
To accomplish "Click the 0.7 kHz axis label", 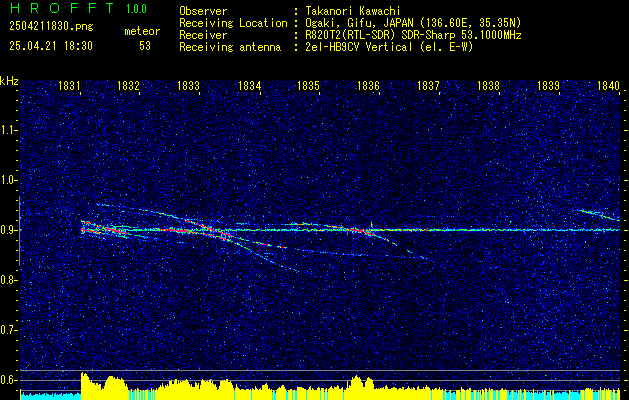I will (7, 330).
